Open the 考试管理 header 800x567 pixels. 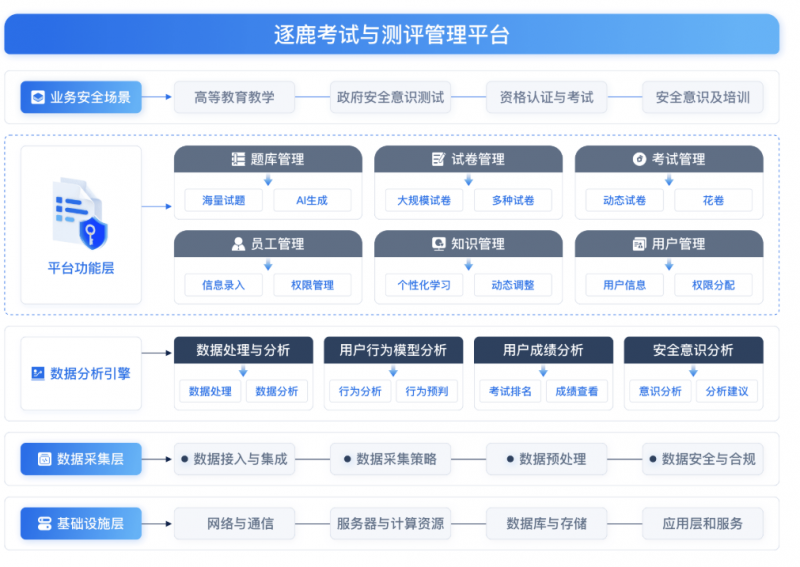click(x=669, y=159)
